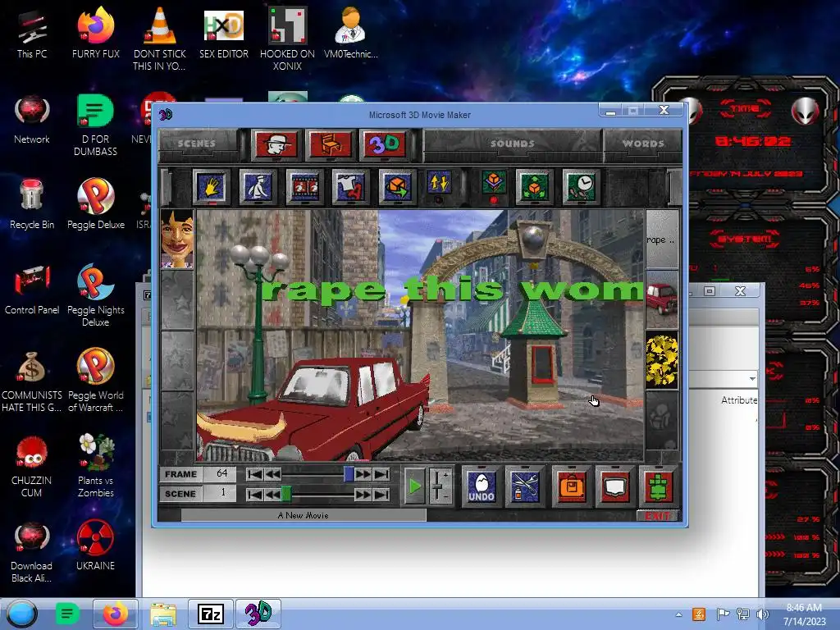Open the Recycle Bin desktop icon
Screen dimensions: 840x630
[x=32, y=204]
